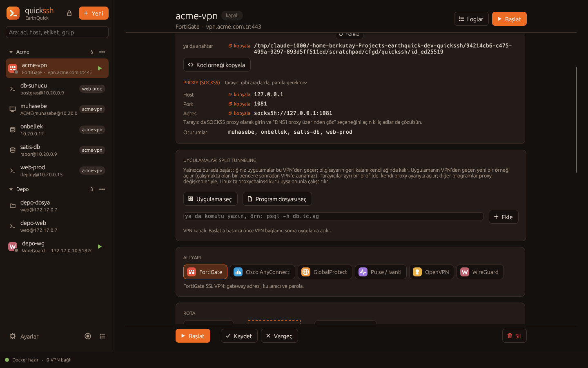Click the quickssh logo icon
Viewport: 588px width, 368px height.
tap(13, 13)
